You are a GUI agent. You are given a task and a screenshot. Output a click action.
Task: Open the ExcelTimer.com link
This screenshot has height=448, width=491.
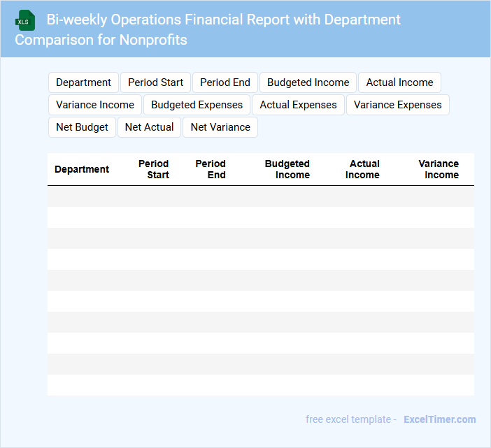[439, 419]
